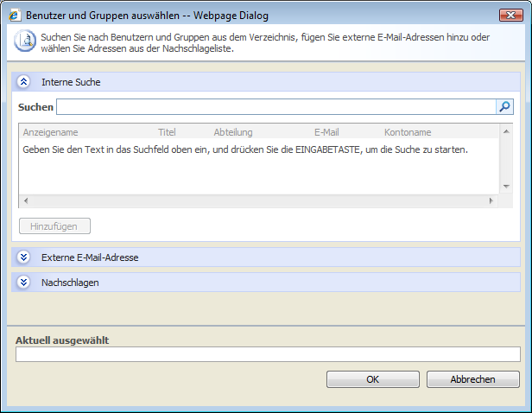Confirm selection with the OK button
532x413 pixels.
[372, 379]
